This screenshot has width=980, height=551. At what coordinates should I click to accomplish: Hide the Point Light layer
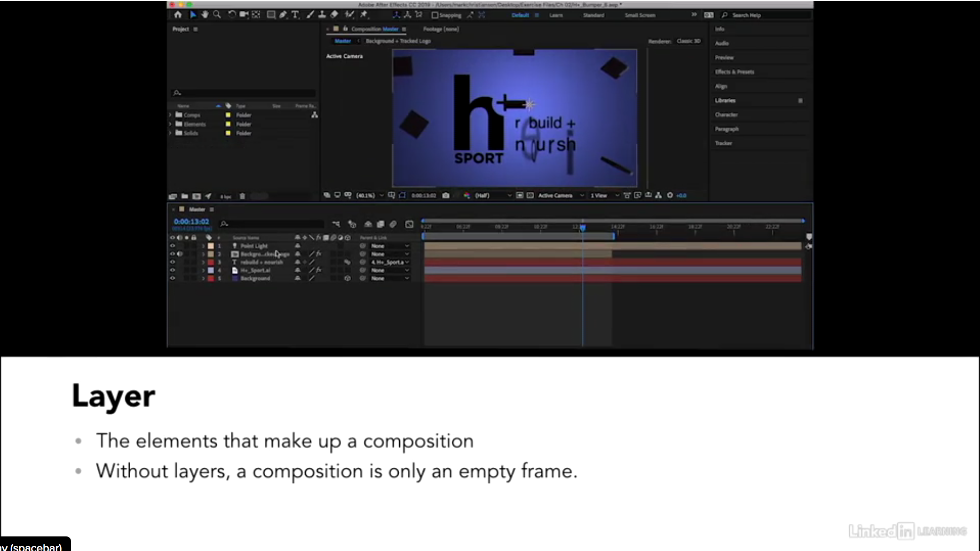[x=172, y=246]
